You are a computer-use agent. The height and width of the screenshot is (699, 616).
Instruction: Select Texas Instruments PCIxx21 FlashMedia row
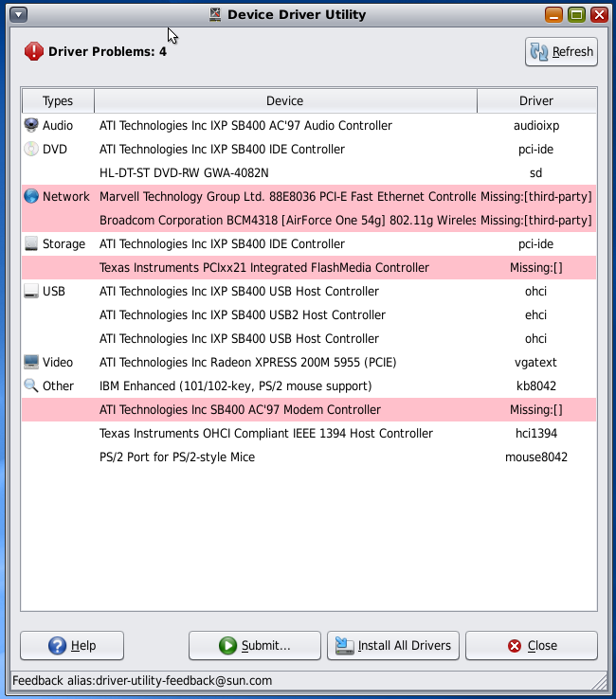(x=309, y=267)
